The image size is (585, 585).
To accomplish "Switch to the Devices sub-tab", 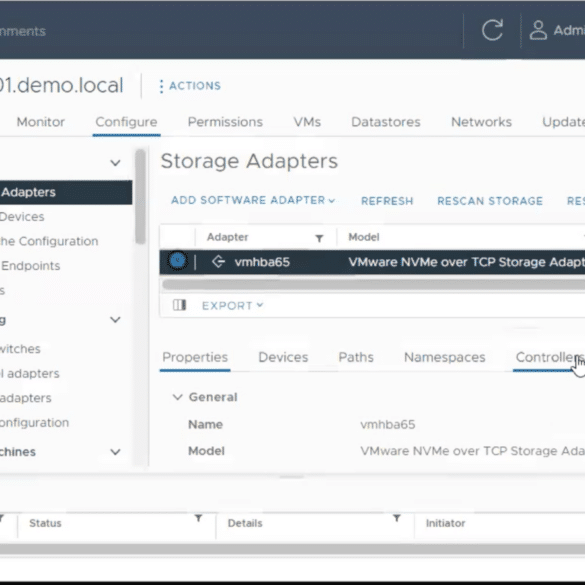I will click(x=283, y=357).
